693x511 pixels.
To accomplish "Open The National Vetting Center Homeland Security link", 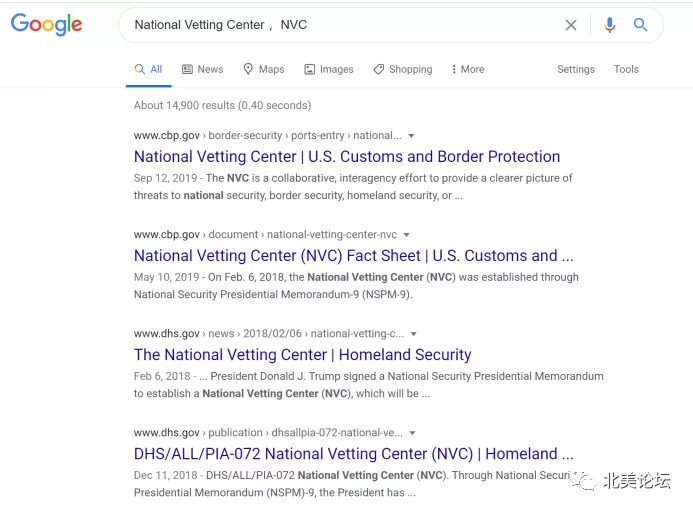I will (x=303, y=355).
